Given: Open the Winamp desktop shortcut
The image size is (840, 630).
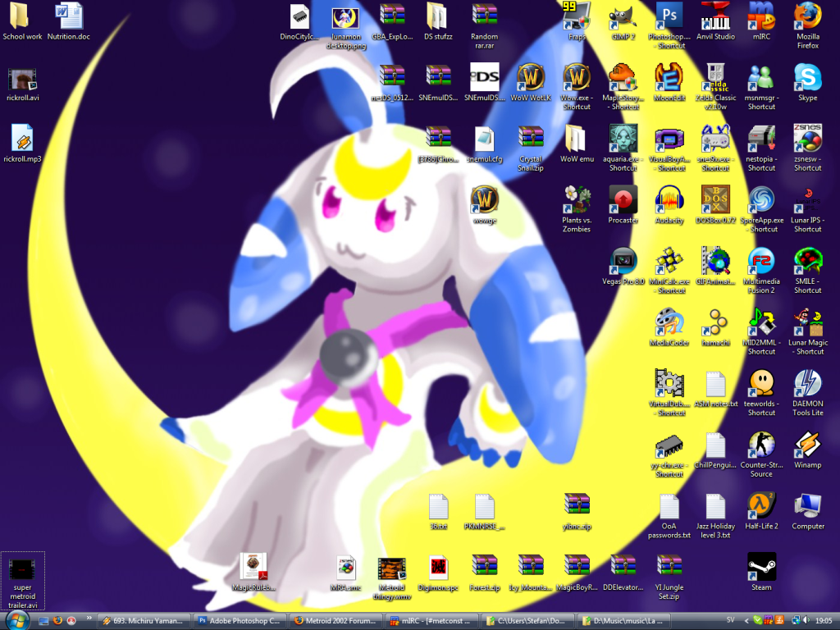Looking at the screenshot, I should (x=807, y=445).
